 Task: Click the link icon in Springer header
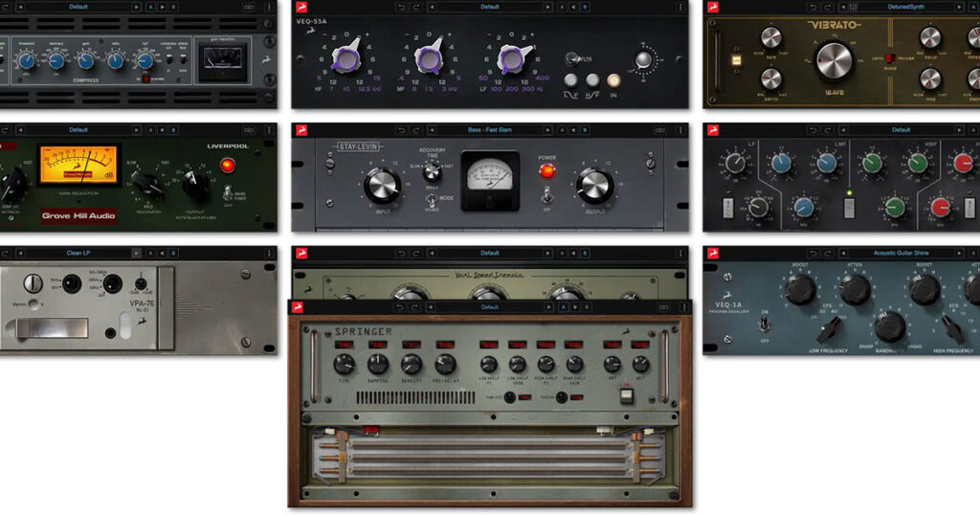tap(664, 307)
